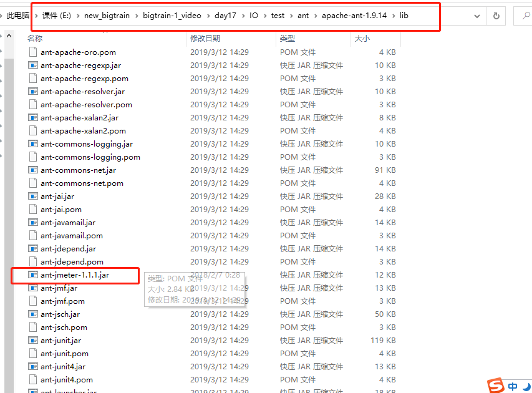The image size is (532, 393).
Task: Click the ant-commons-logging.pom file icon
Action: (x=33, y=157)
